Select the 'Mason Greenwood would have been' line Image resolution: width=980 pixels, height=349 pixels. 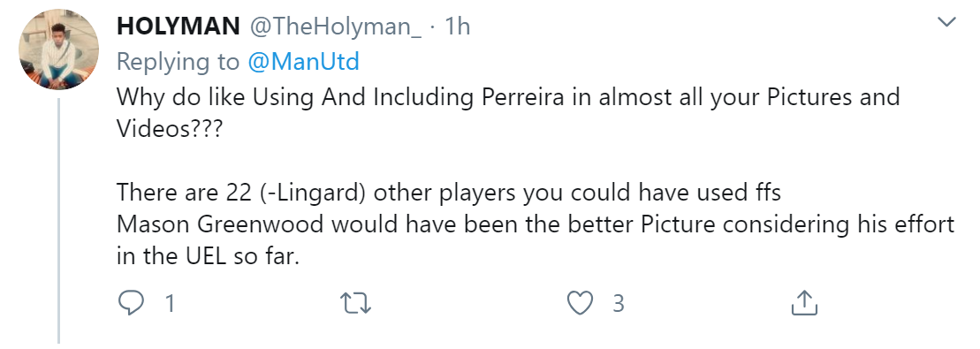click(x=536, y=224)
